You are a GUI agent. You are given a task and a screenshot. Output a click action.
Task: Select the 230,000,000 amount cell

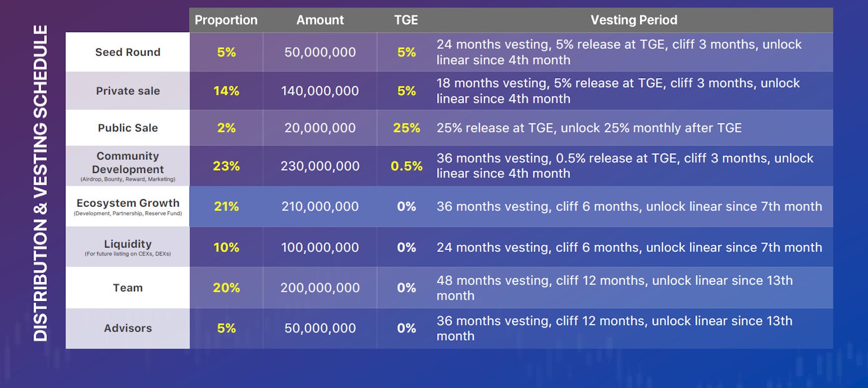[x=320, y=166]
